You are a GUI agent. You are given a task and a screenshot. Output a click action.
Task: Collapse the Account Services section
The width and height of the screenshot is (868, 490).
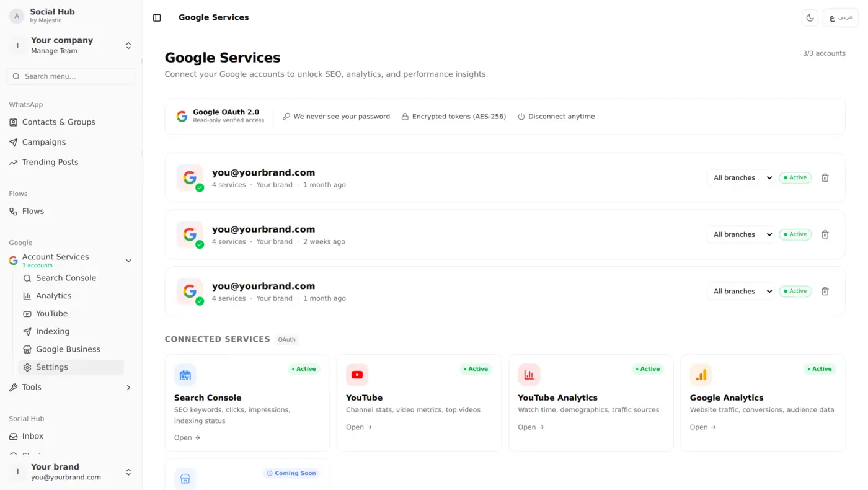[128, 261]
